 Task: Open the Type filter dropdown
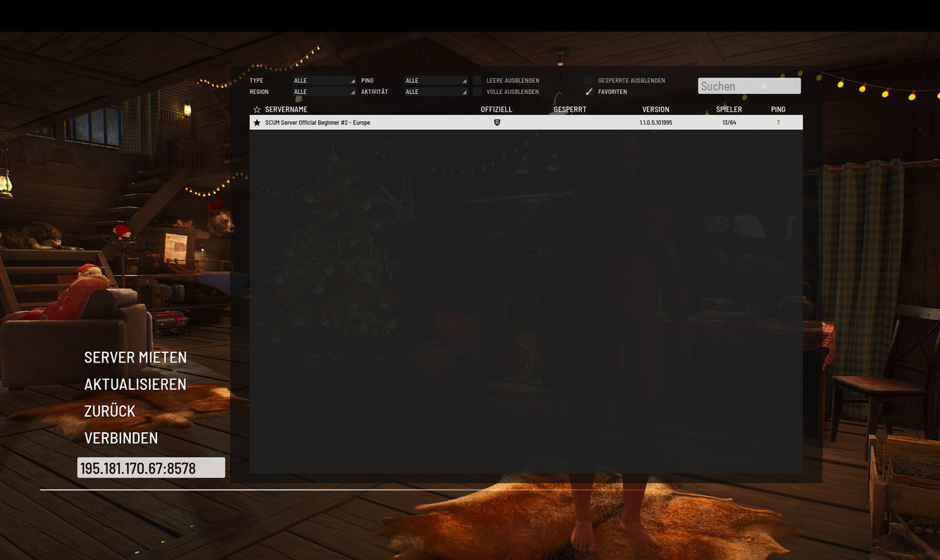click(x=324, y=81)
